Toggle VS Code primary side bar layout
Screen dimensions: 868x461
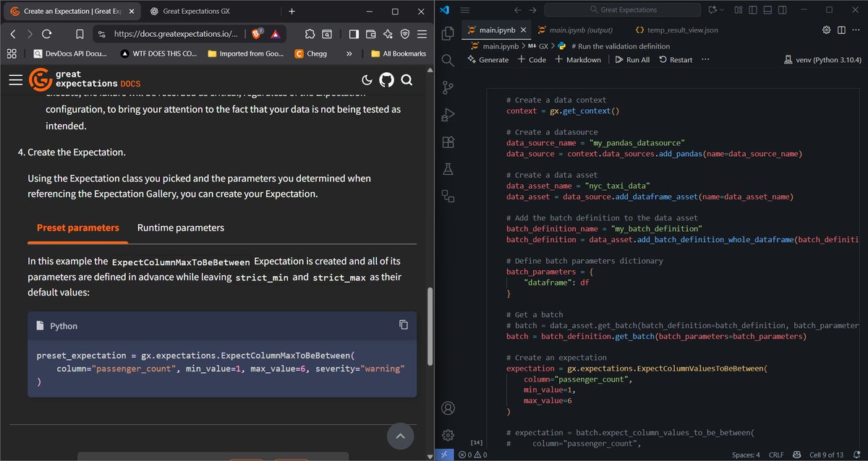pos(752,10)
